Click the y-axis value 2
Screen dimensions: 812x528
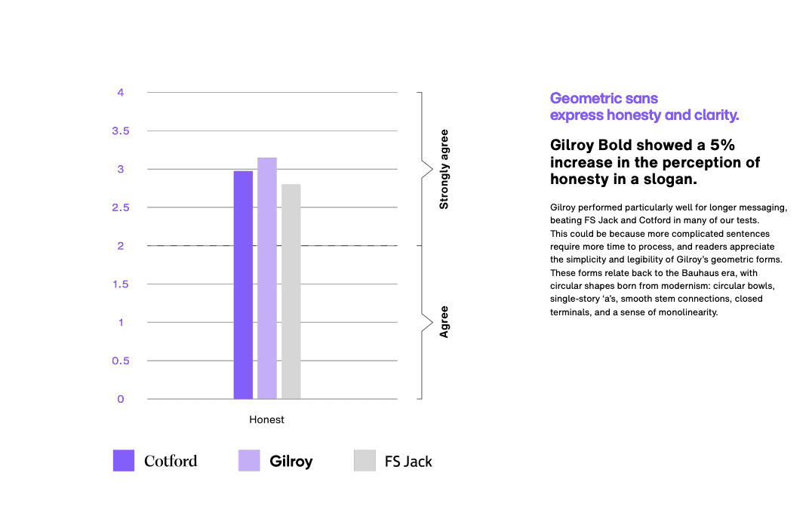pyautogui.click(x=120, y=246)
